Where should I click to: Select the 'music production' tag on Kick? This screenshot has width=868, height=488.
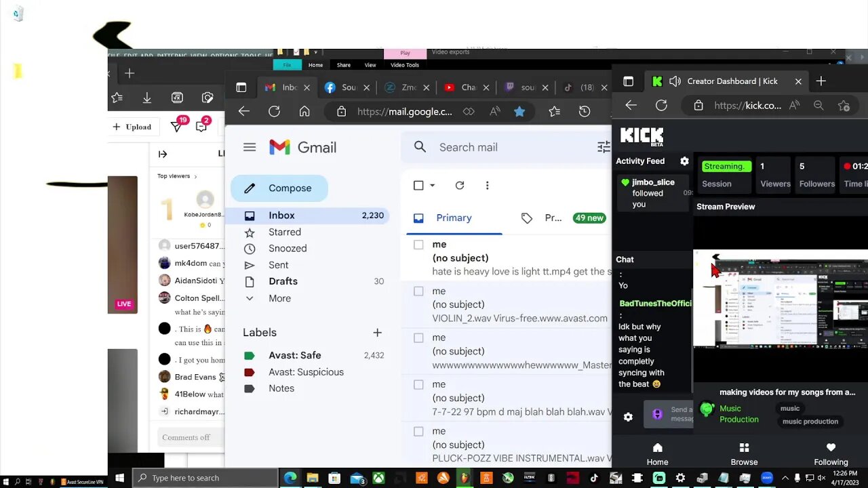point(810,422)
